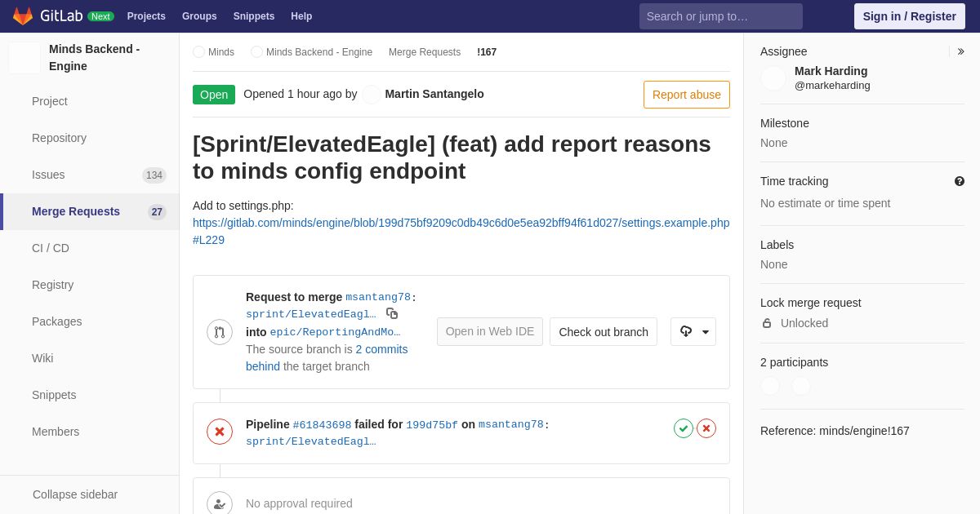This screenshot has height=514, width=980.
Task: Open Groups menu in top bar
Action: 199,16
